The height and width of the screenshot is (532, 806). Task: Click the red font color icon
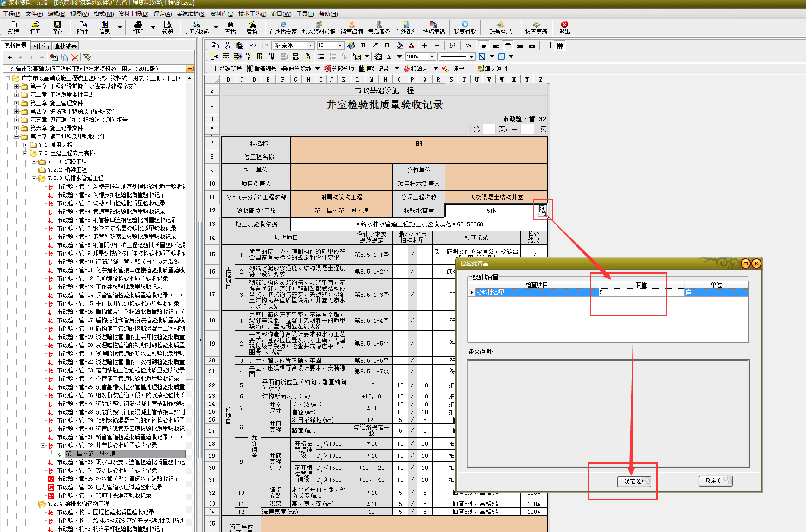point(411,45)
